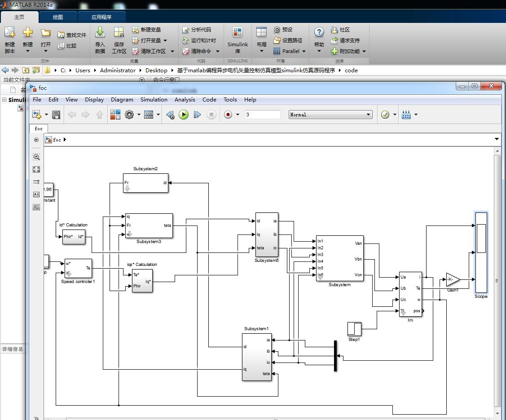Click the Image palette icon
506x420 pixels.
click(36, 207)
